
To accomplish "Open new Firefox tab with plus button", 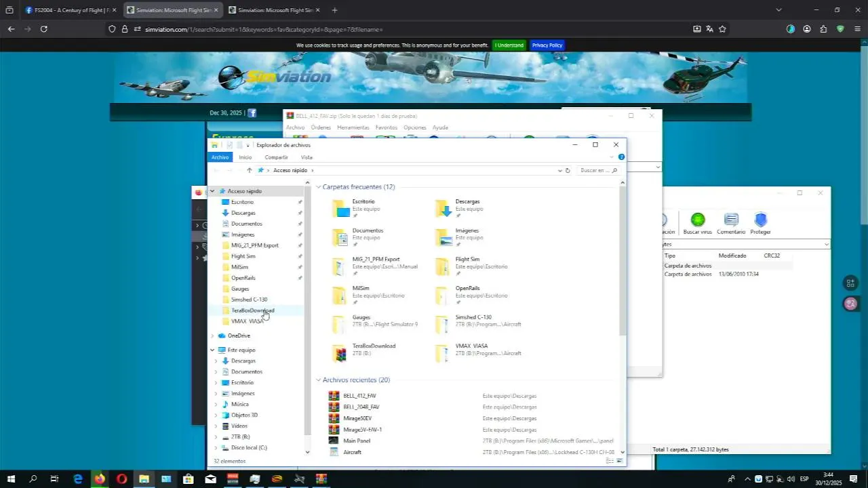I will (334, 10).
